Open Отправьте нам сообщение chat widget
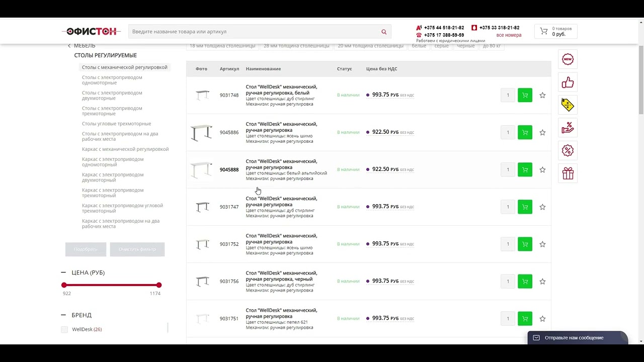 point(578,337)
